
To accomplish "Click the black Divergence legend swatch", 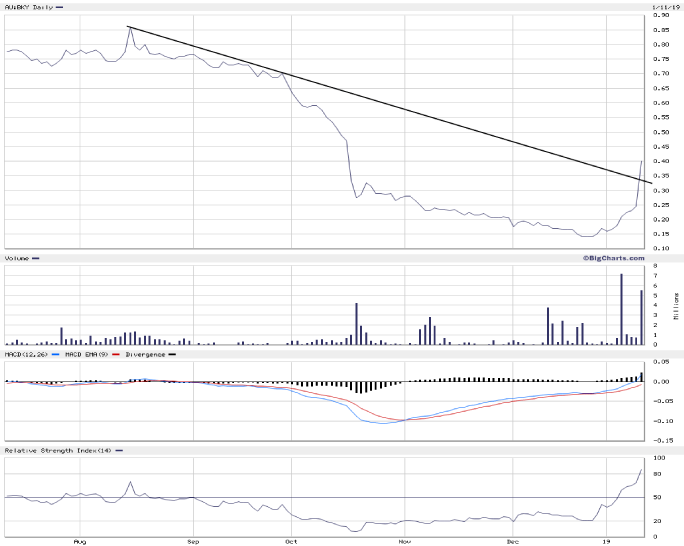I will tap(172, 354).
